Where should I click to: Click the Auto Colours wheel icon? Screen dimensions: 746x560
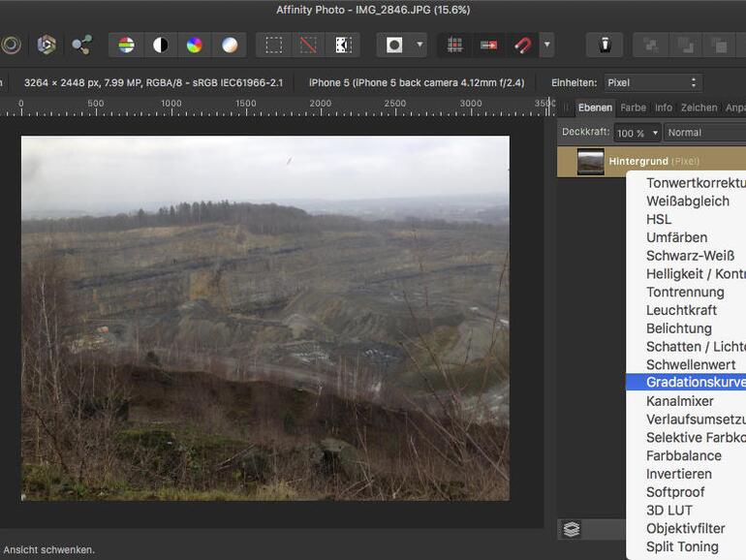[195, 45]
